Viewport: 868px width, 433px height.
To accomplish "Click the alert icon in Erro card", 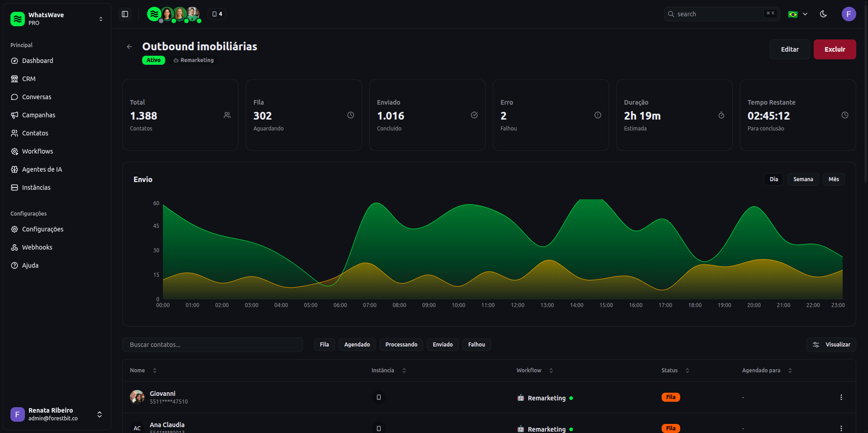I will [598, 115].
